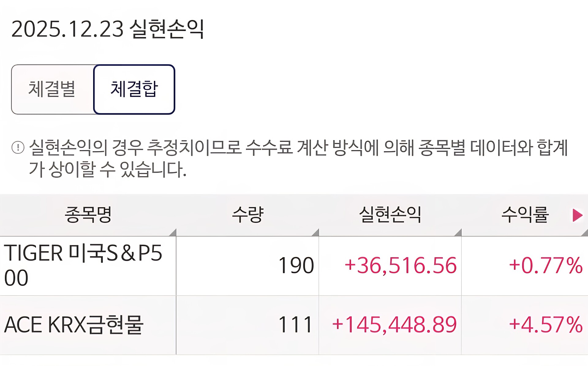Sort by 종목명 column header
The width and height of the screenshot is (588, 366).
(x=88, y=215)
